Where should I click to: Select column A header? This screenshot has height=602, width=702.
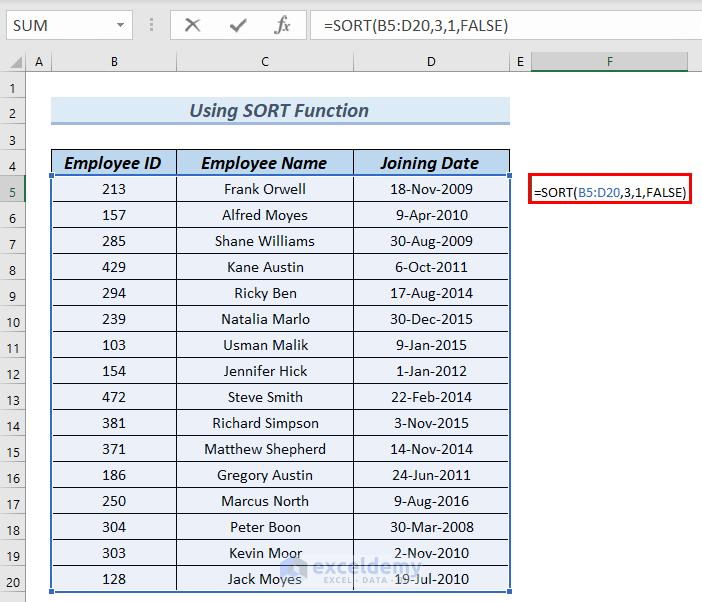[39, 62]
